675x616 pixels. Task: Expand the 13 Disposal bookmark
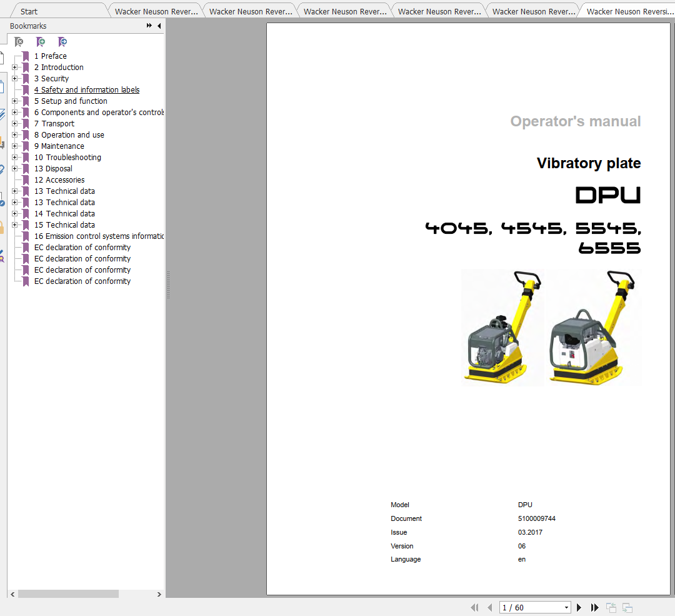[x=14, y=168]
